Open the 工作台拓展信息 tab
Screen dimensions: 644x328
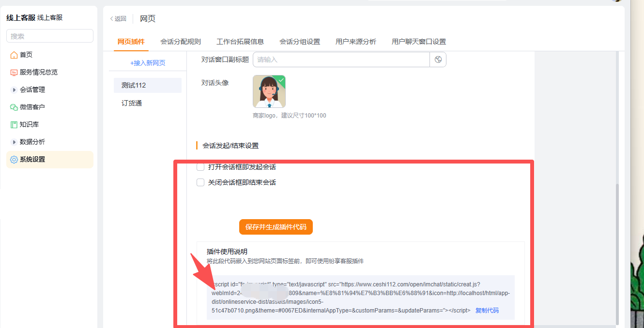coord(240,42)
